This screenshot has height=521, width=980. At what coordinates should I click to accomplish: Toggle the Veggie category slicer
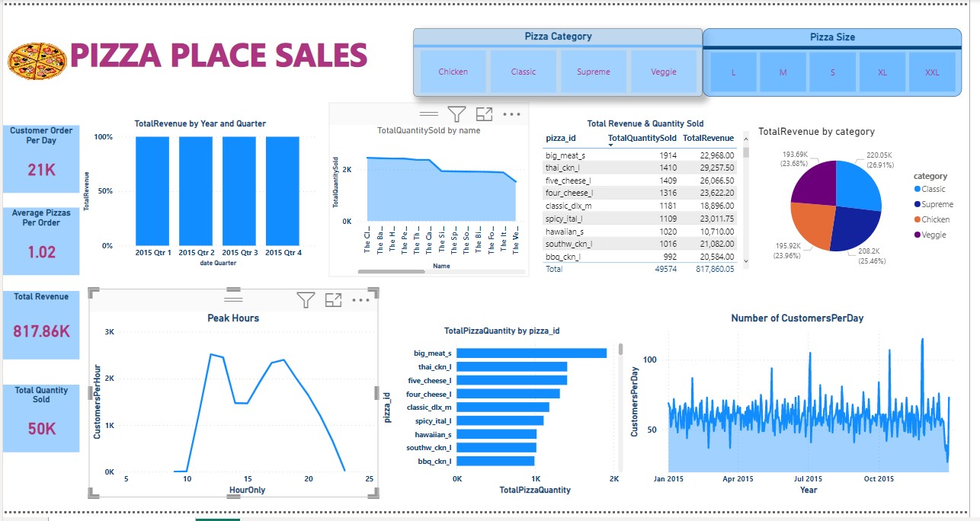tap(664, 72)
